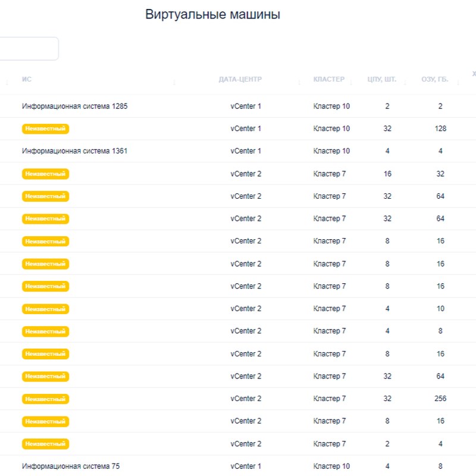Click 'vCenter 1' in Информационная система 1361 row
476x476 pixels.
246,151
